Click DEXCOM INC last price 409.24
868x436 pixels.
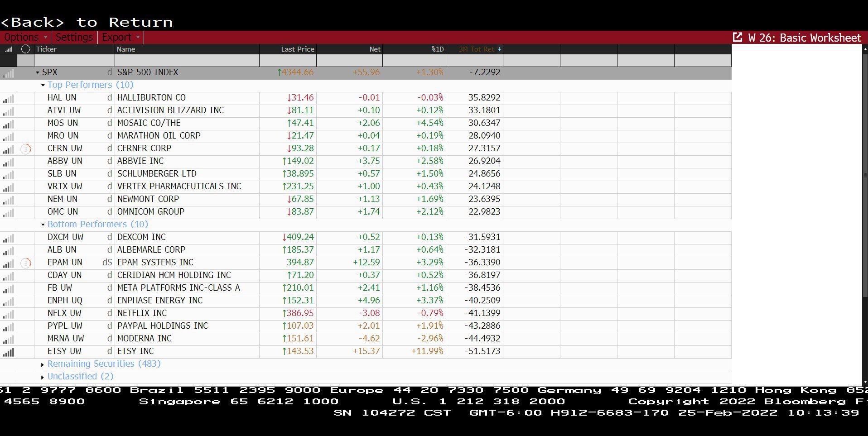pyautogui.click(x=298, y=237)
